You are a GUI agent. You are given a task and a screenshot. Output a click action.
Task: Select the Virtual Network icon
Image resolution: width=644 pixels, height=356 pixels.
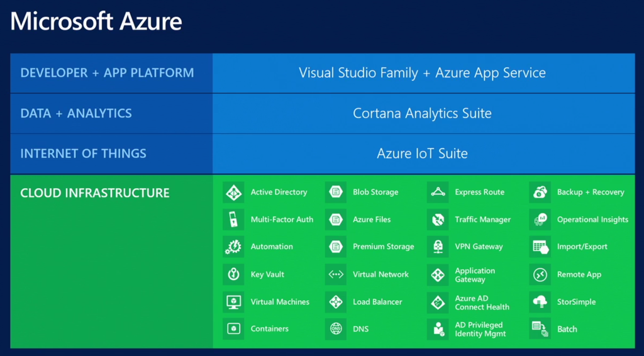[336, 274]
